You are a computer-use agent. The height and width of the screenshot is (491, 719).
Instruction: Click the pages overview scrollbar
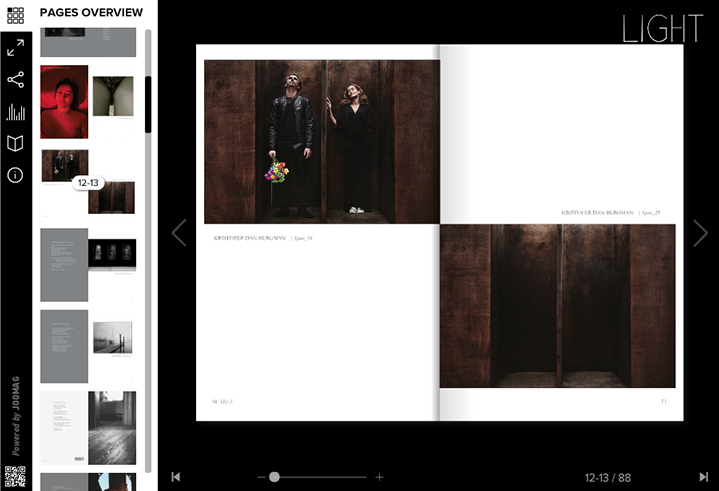[148, 105]
